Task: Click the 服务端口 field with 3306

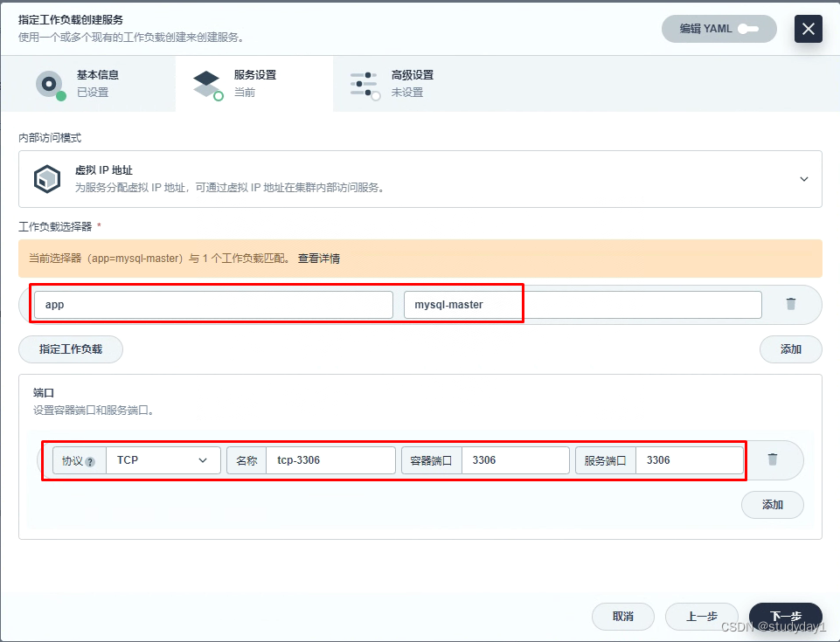Action: pos(690,460)
